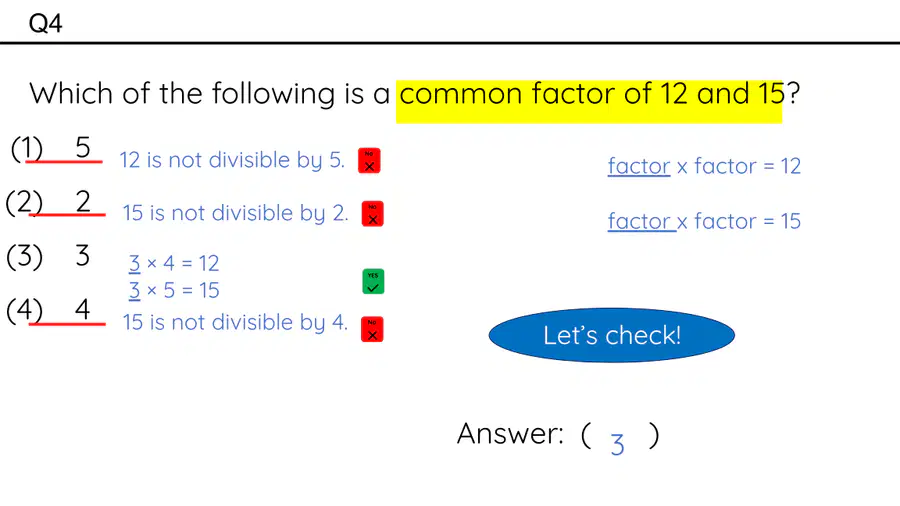Click the red NO icon beside option 5
The image size is (900, 506).
tap(369, 161)
